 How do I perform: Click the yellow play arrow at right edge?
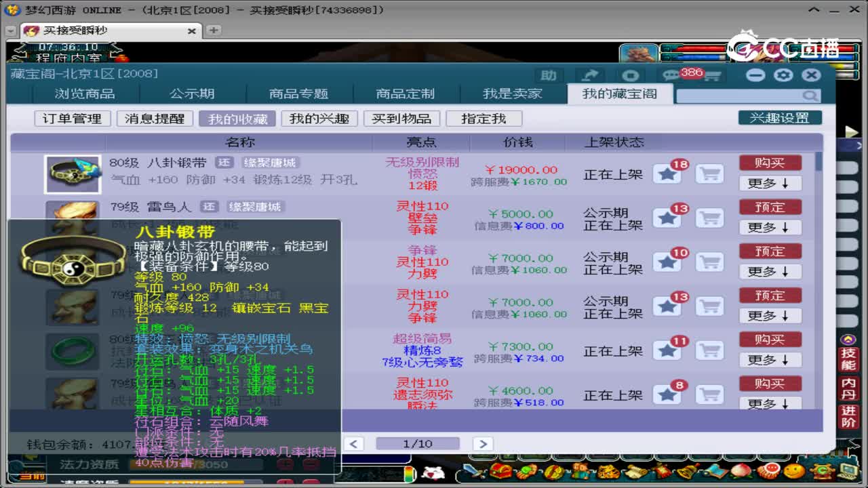click(x=852, y=131)
